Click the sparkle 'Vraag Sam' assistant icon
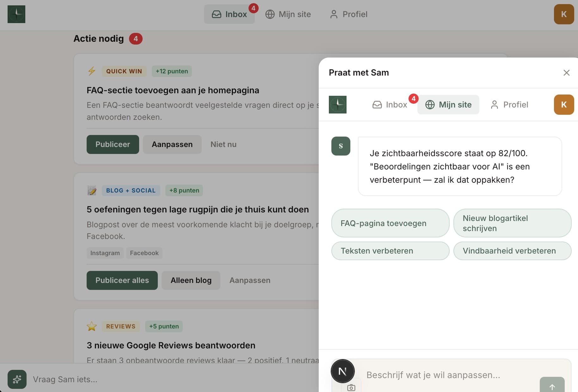The height and width of the screenshot is (392, 578). (x=17, y=379)
